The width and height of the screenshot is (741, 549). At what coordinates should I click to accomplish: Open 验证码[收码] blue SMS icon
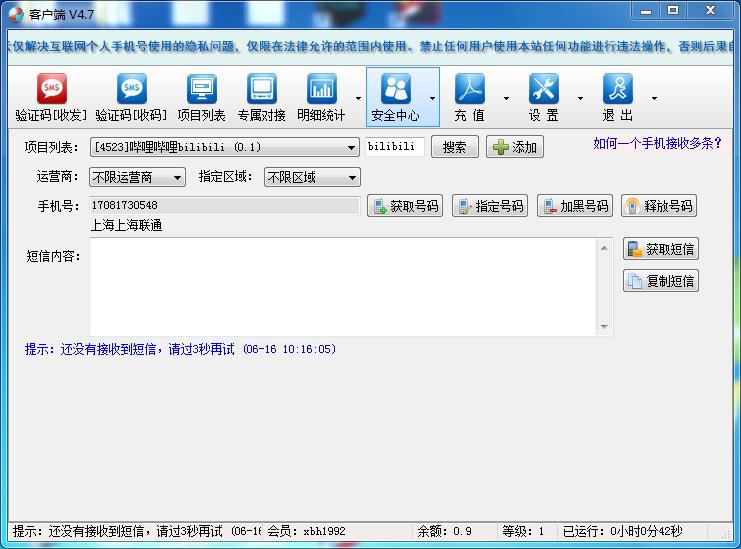click(131, 88)
